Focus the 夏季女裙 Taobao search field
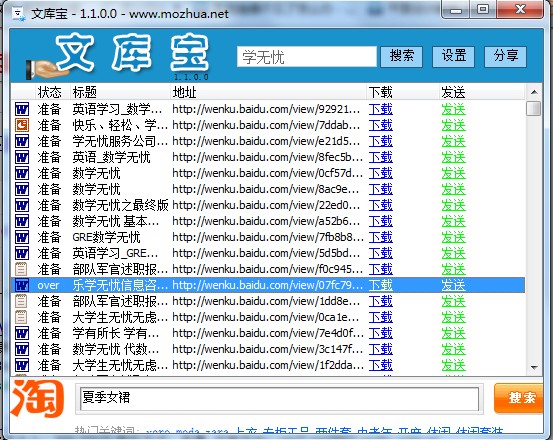553x440 pixels. pos(279,398)
